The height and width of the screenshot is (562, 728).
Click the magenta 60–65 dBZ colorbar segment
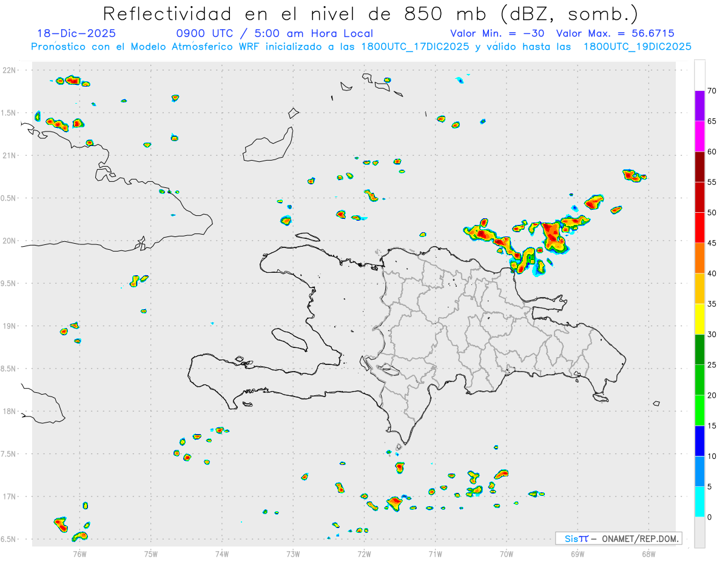(699, 136)
